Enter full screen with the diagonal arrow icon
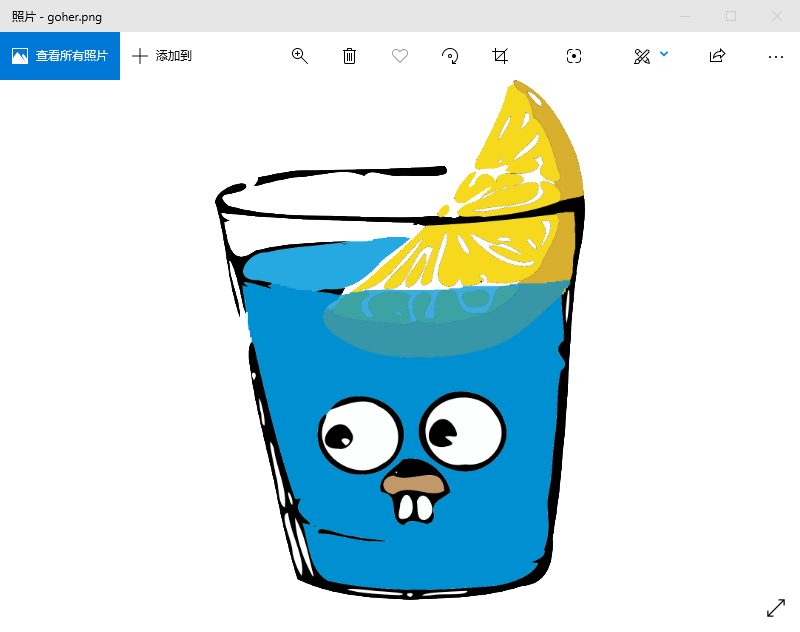Image resolution: width=800 pixels, height=632 pixels. [x=776, y=608]
